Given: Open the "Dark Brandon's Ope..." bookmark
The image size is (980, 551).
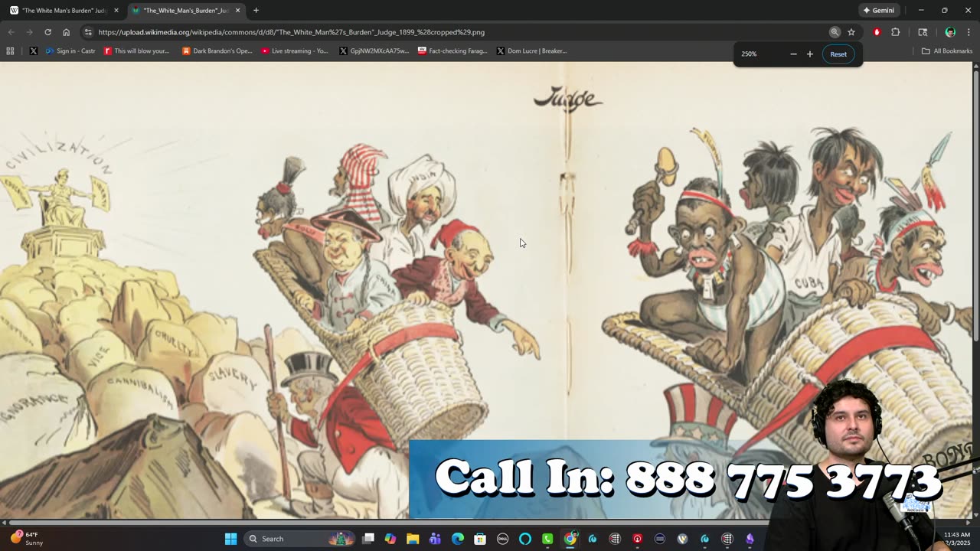Looking at the screenshot, I should (x=217, y=51).
